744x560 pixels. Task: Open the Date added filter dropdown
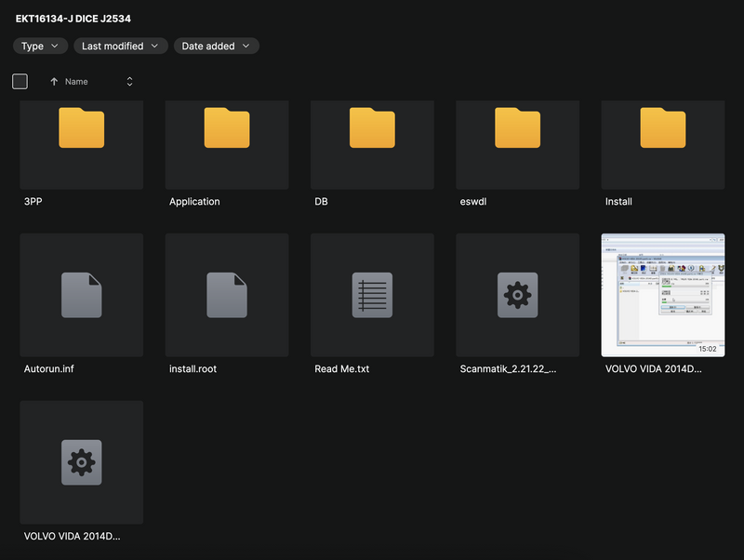coord(216,46)
